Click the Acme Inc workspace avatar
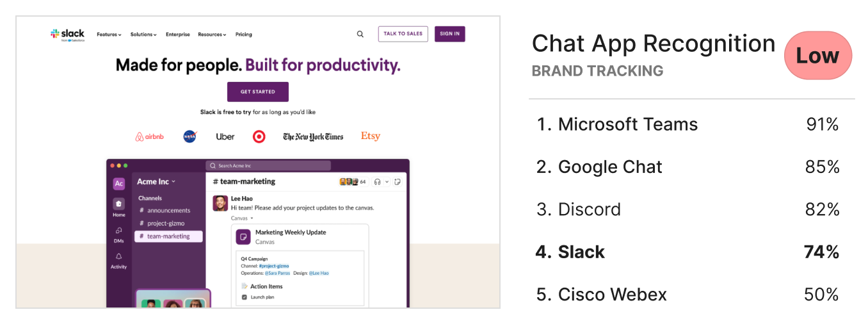868x328 pixels. pyautogui.click(x=118, y=184)
